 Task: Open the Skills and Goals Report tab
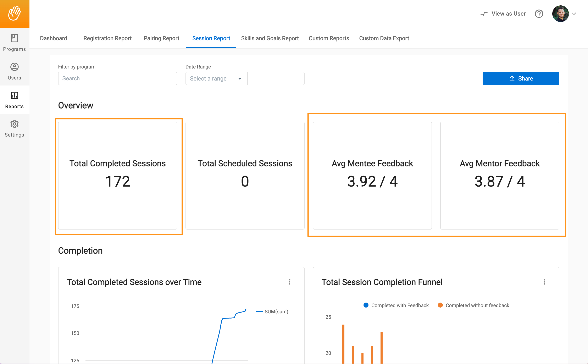click(270, 38)
